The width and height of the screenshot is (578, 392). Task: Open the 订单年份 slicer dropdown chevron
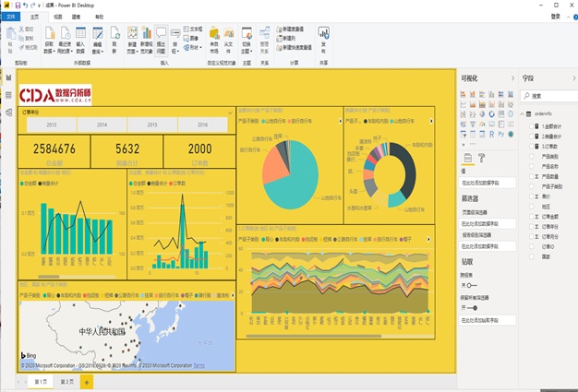[x=231, y=113]
